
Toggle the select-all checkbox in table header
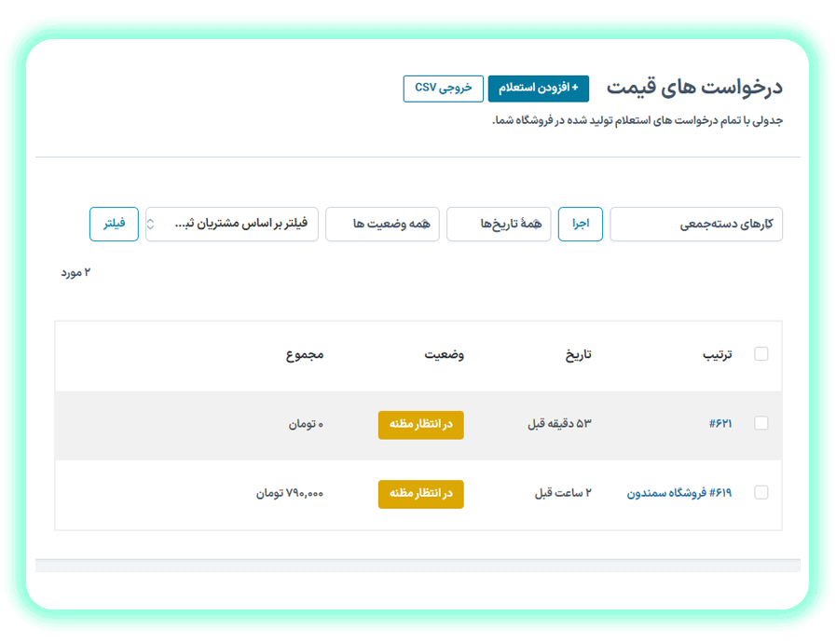coord(761,354)
